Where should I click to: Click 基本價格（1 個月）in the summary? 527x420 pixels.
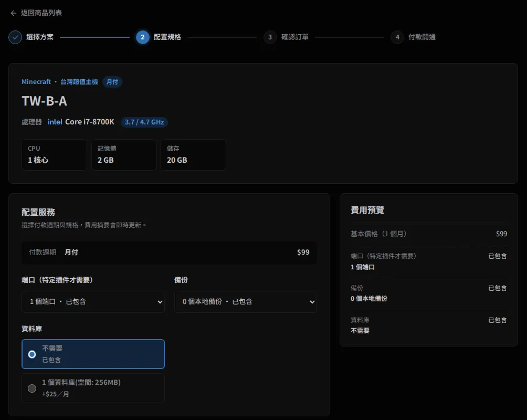click(378, 234)
